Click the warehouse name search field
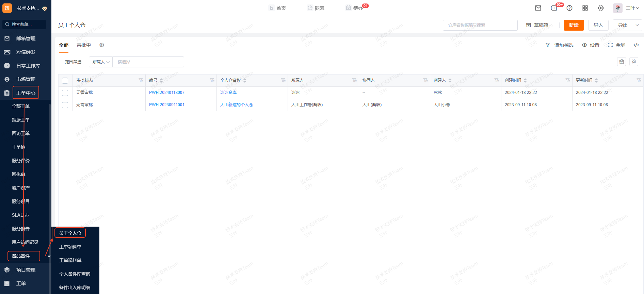 pyautogui.click(x=480, y=25)
